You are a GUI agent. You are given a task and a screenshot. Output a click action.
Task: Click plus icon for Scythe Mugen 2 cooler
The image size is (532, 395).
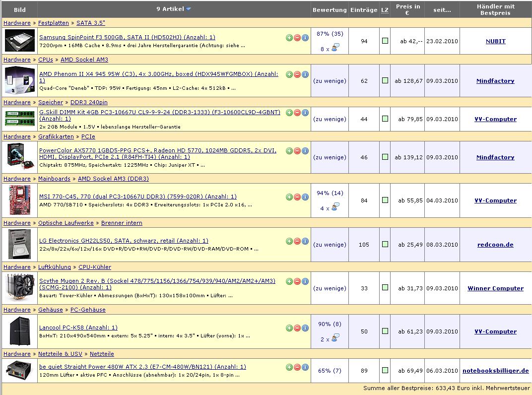click(x=289, y=281)
